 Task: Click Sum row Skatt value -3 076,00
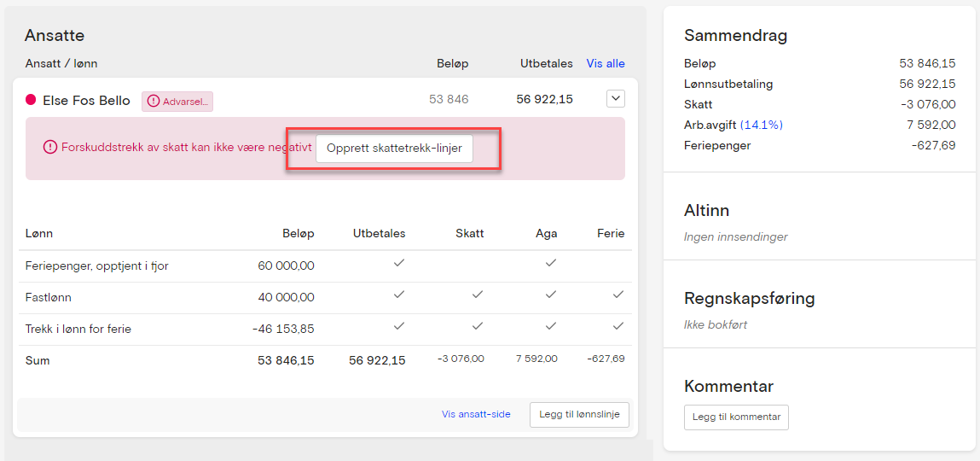[461, 359]
